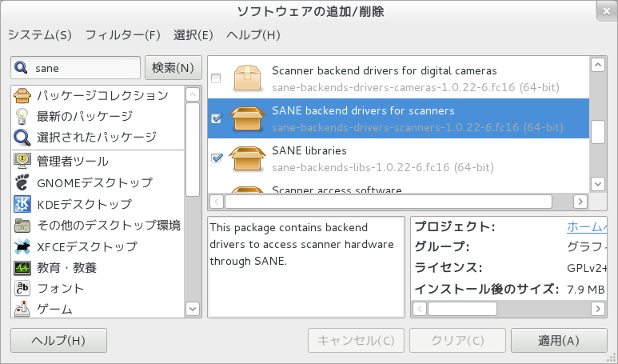Click the sane search input field

(75, 68)
